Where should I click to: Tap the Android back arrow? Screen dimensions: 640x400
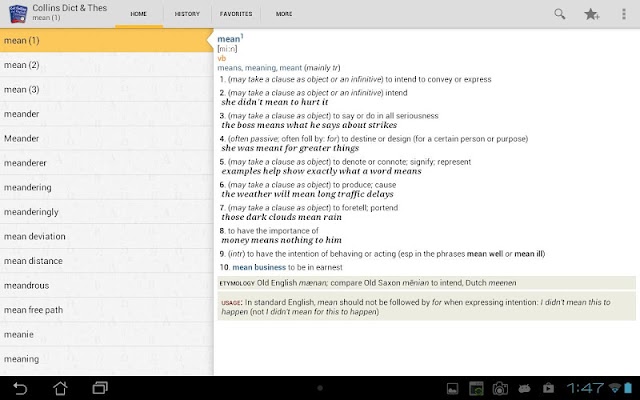20,388
